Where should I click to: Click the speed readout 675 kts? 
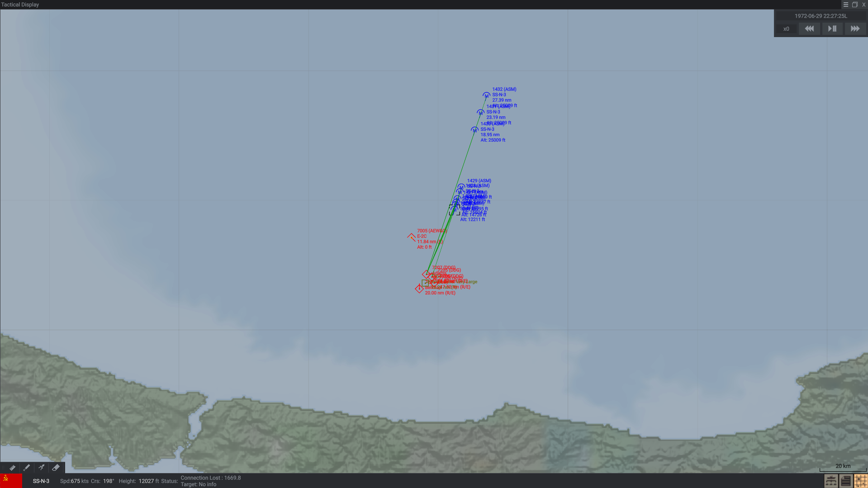coord(74,481)
